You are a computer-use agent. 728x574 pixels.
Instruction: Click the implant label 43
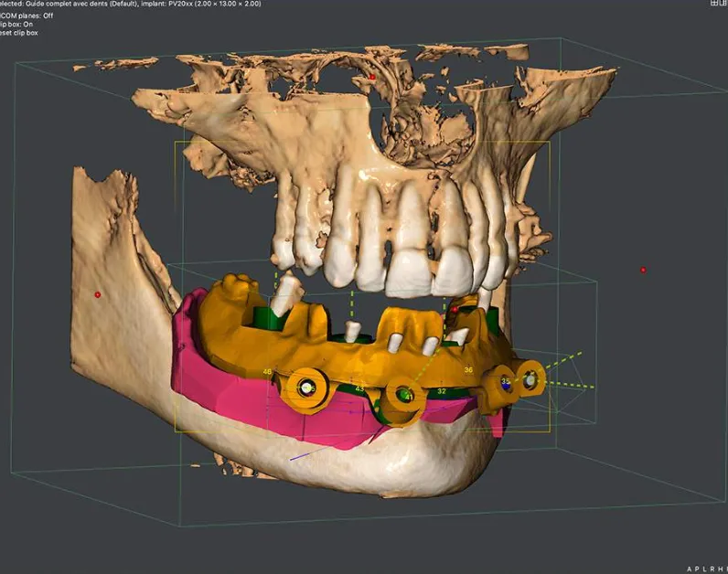click(359, 388)
